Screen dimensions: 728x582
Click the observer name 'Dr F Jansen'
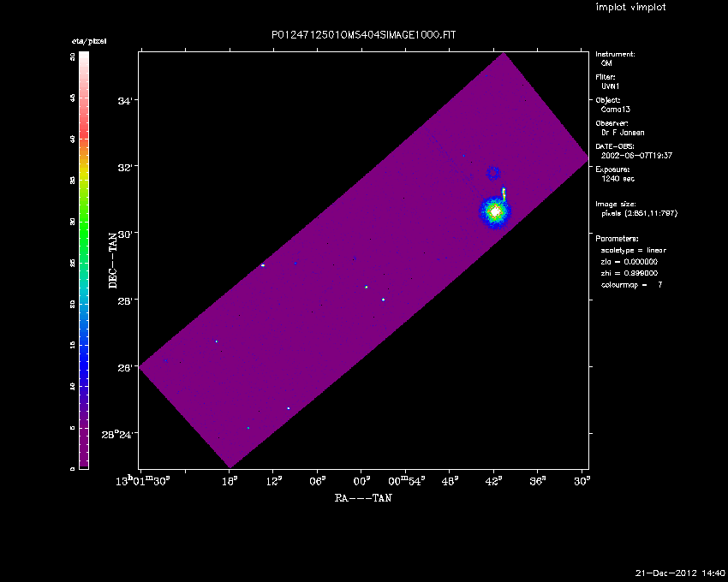pos(623,133)
